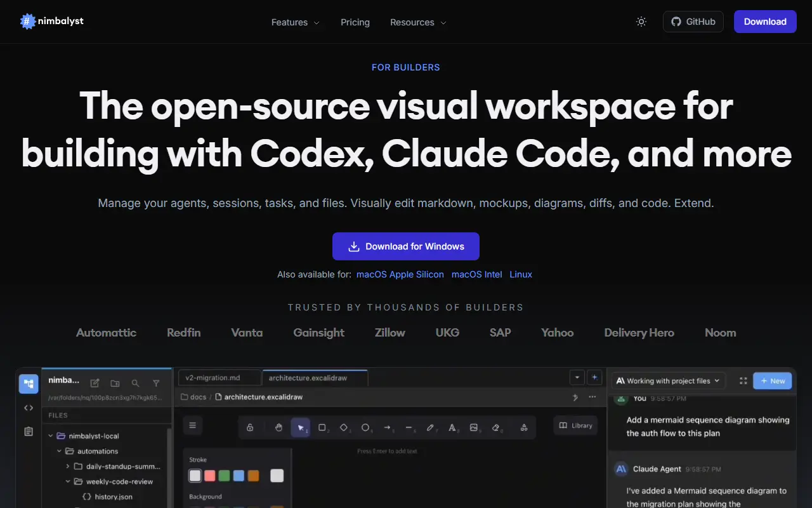812x508 pixels.
Task: Open the tab list dropdown arrow
Action: [x=577, y=377]
